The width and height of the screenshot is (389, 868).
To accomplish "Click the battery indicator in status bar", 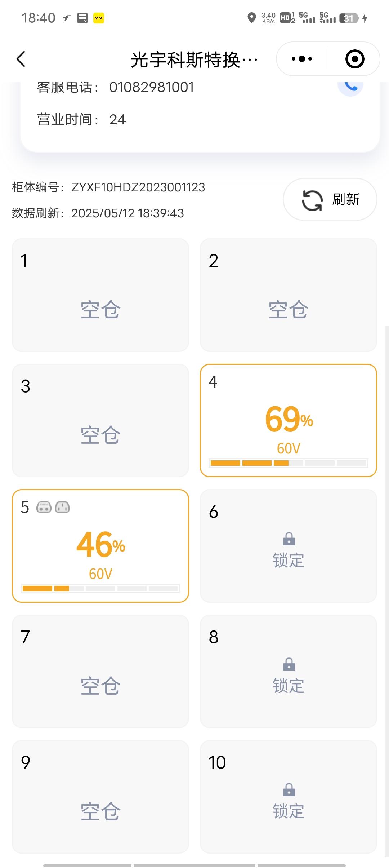I will pyautogui.click(x=349, y=18).
